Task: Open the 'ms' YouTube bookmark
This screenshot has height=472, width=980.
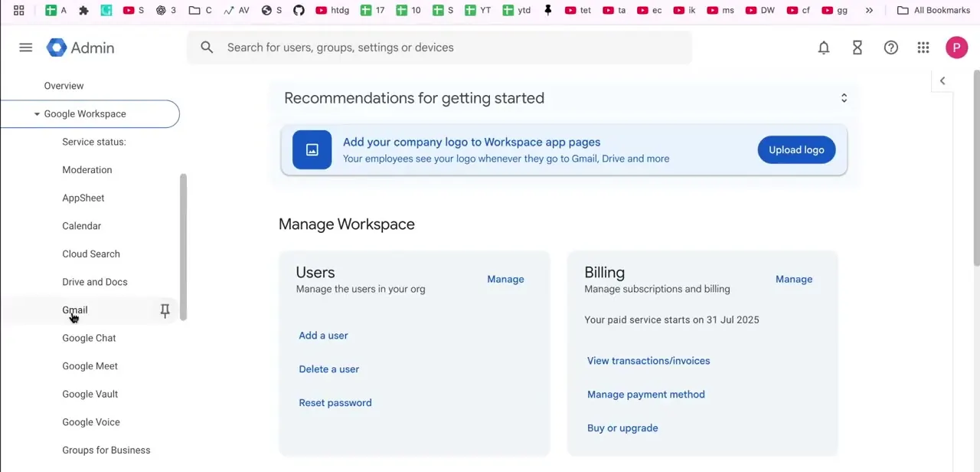Action: coord(720,10)
